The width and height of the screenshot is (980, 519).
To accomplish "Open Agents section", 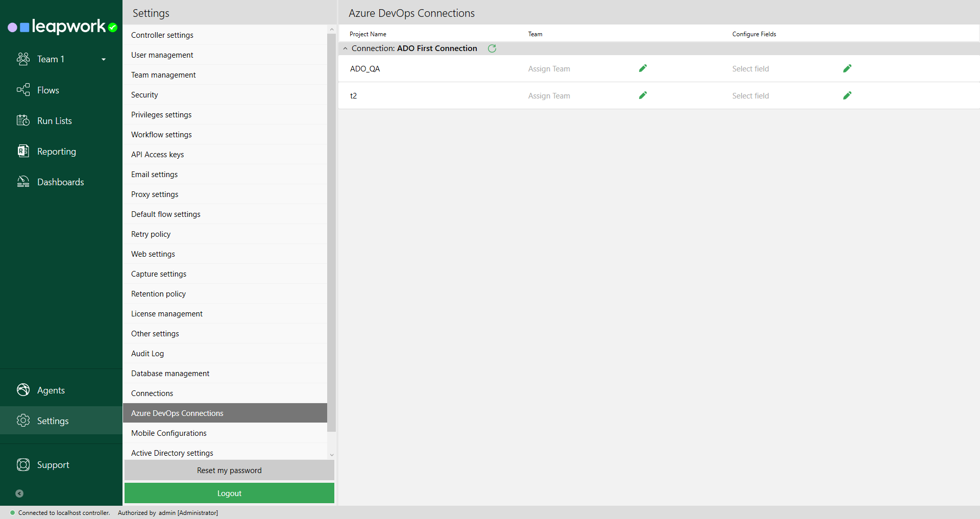I will pos(61,390).
